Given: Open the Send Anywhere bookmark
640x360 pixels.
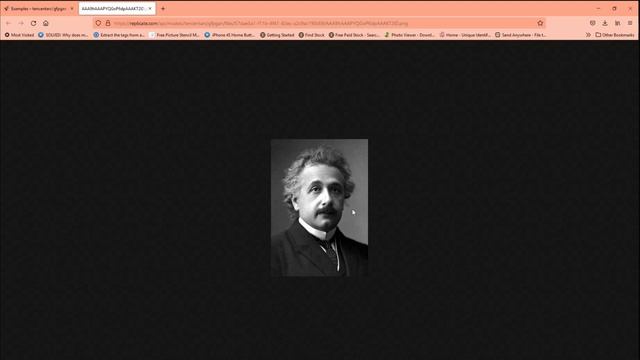Looking at the screenshot, I should [x=520, y=35].
